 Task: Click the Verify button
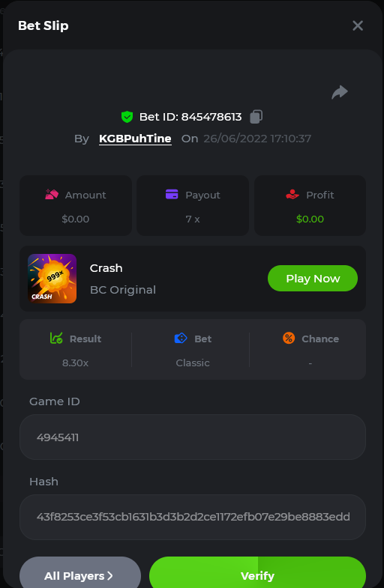(x=257, y=573)
